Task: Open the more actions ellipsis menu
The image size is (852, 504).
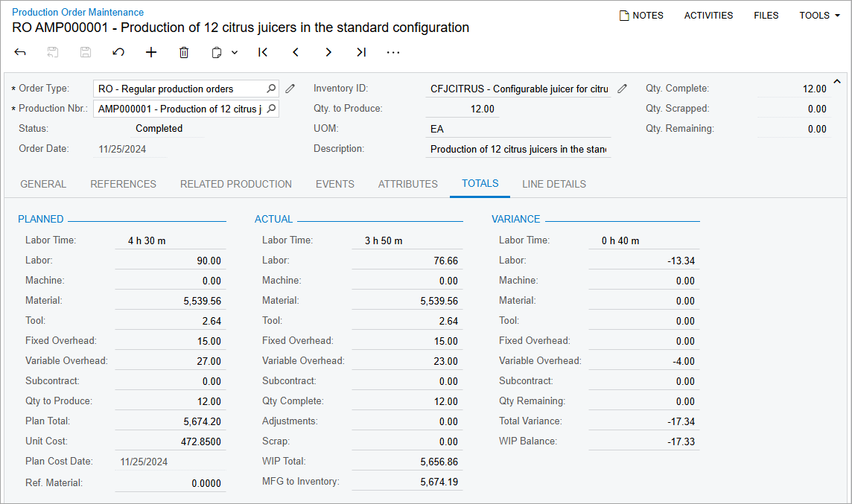Action: 393,52
